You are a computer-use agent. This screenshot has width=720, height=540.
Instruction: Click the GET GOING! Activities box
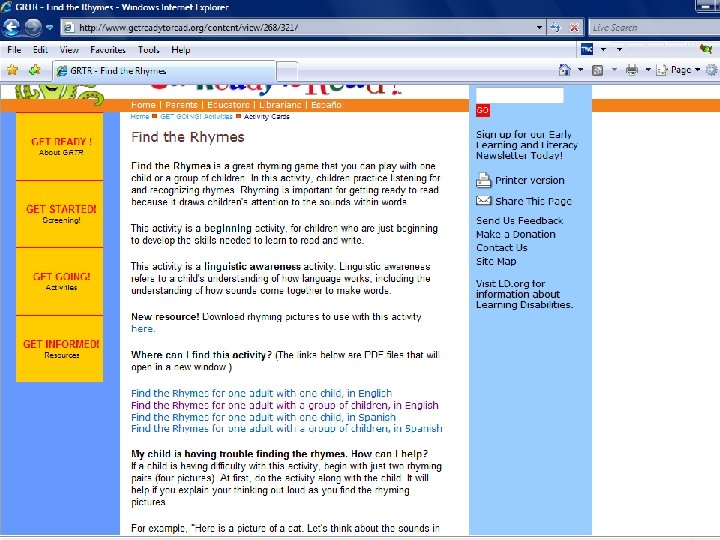(60, 281)
